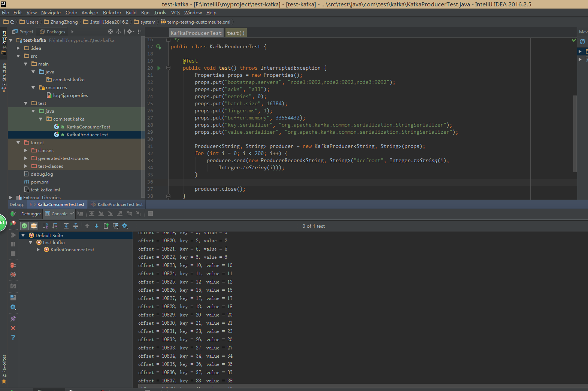This screenshot has width=588, height=391.
Task: Collapse the src folder
Action: point(18,56)
